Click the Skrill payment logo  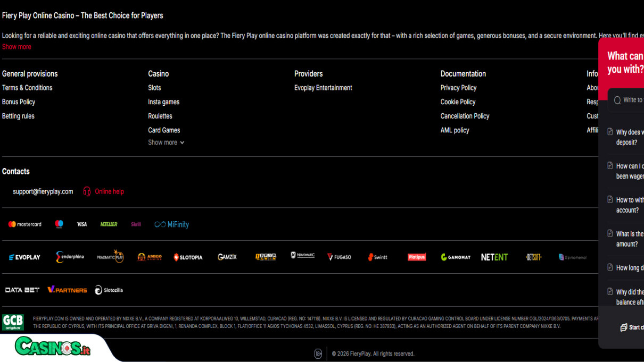click(x=136, y=224)
